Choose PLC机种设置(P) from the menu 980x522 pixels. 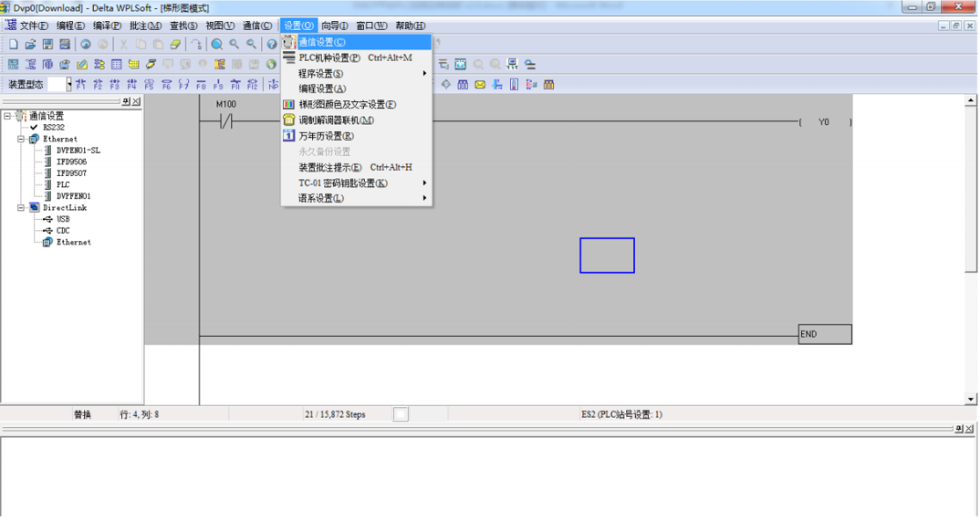[x=356, y=57]
